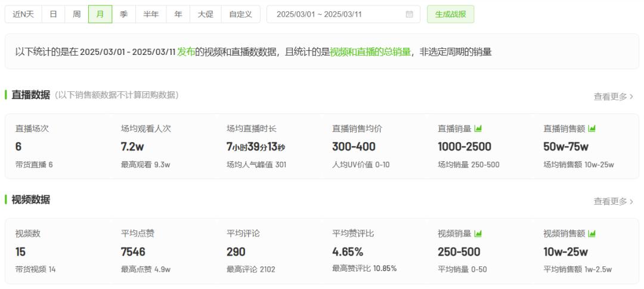The image size is (644, 289).
Task: Select the 年 period tab
Action: 178,14
